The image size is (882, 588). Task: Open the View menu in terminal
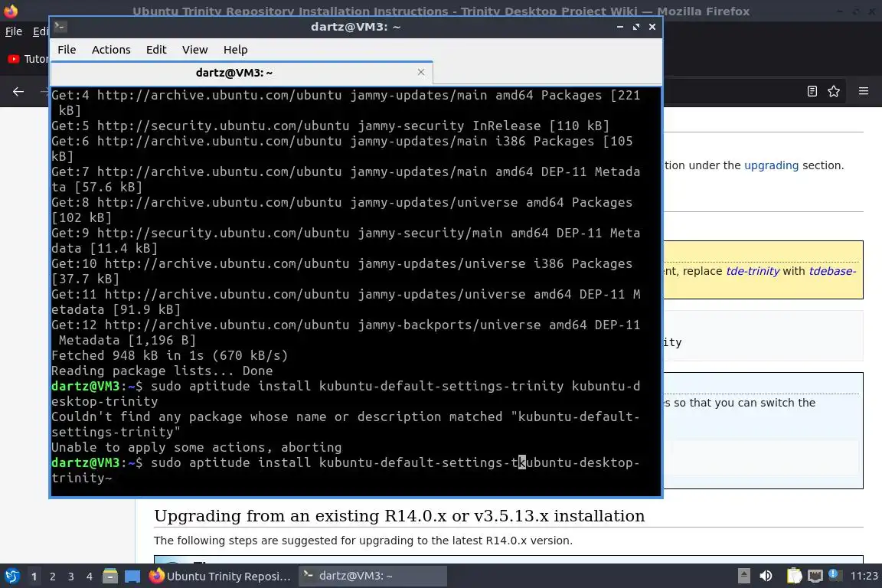point(194,50)
